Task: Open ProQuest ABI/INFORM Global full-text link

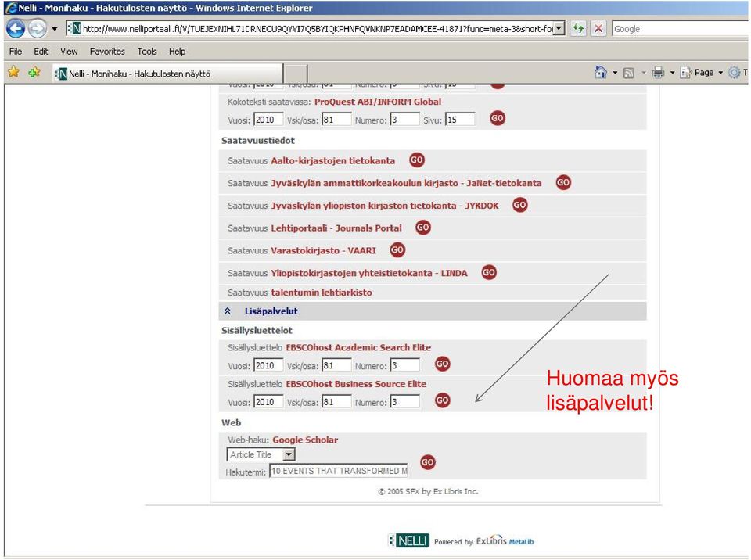Action: coord(377,102)
